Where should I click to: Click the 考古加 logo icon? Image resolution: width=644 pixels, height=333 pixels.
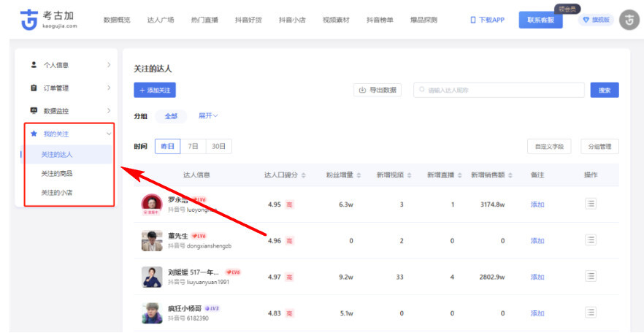[30, 20]
